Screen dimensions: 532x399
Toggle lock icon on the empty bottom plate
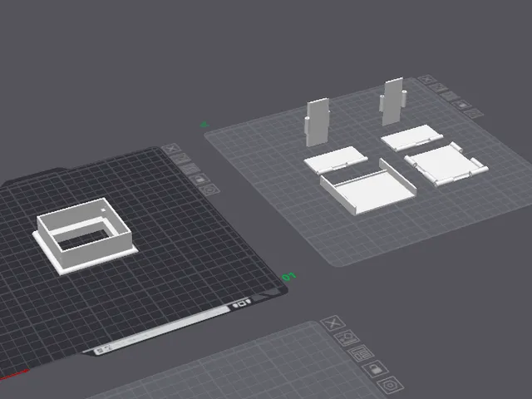[375, 369]
